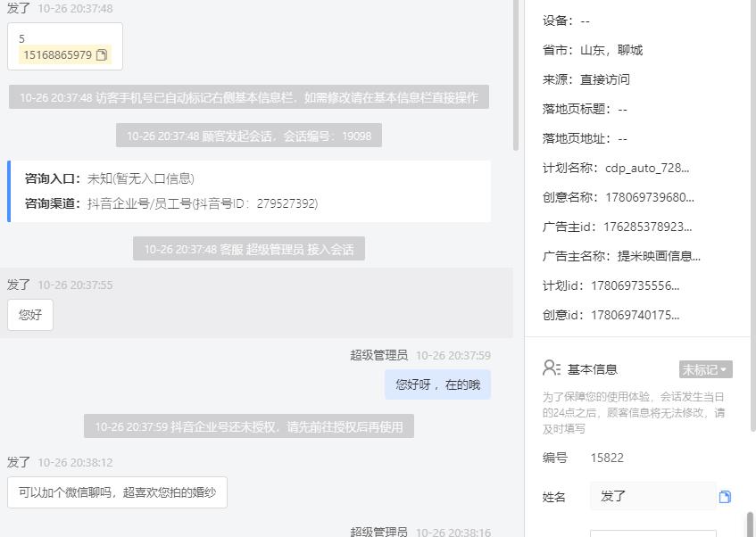Click the chat panel vertical scrollbar

515,75
